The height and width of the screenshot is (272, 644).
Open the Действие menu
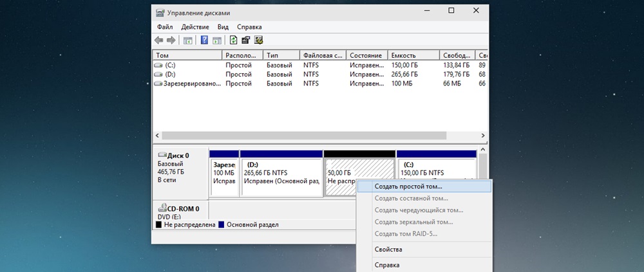[195, 27]
